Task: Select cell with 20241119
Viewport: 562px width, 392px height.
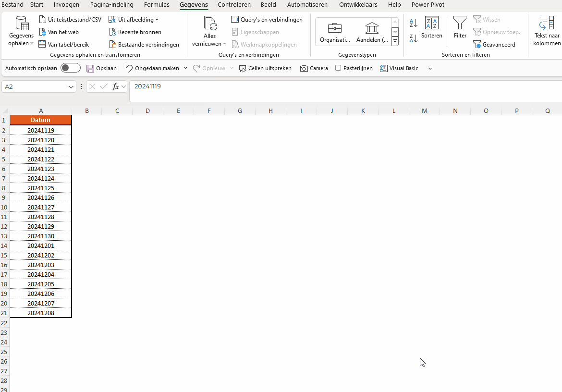Action: pyautogui.click(x=40, y=130)
